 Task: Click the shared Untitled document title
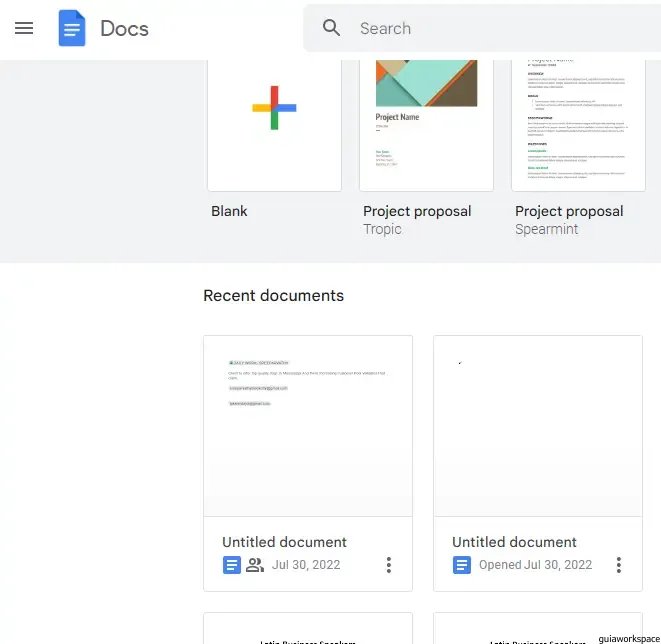tap(285, 542)
